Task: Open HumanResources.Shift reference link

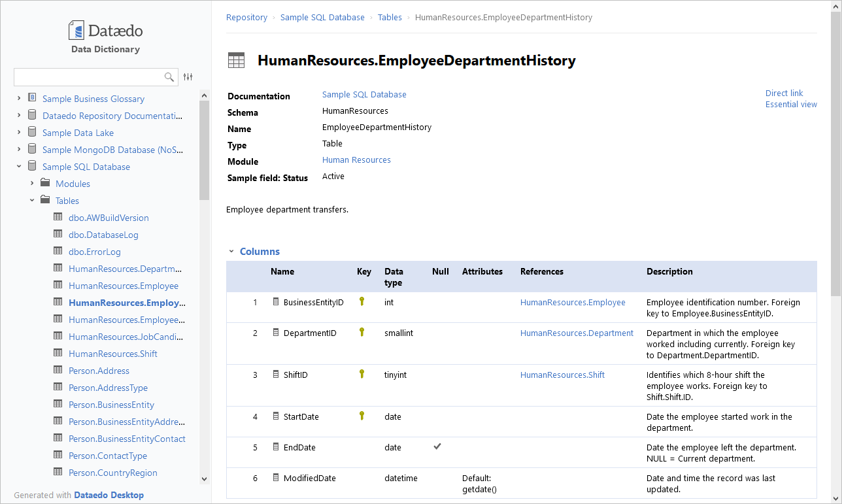Action: point(562,375)
